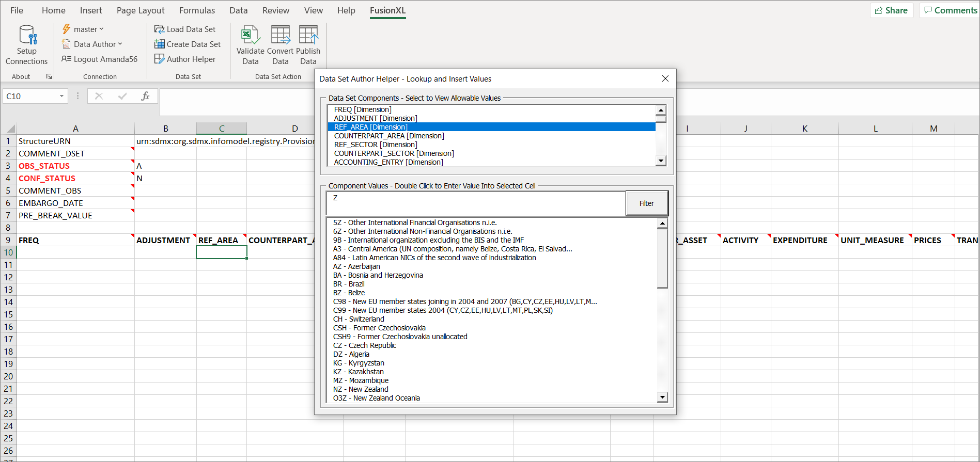Expand the Name Box dropdown arrow
Viewport: 980px width, 462px height.
61,96
